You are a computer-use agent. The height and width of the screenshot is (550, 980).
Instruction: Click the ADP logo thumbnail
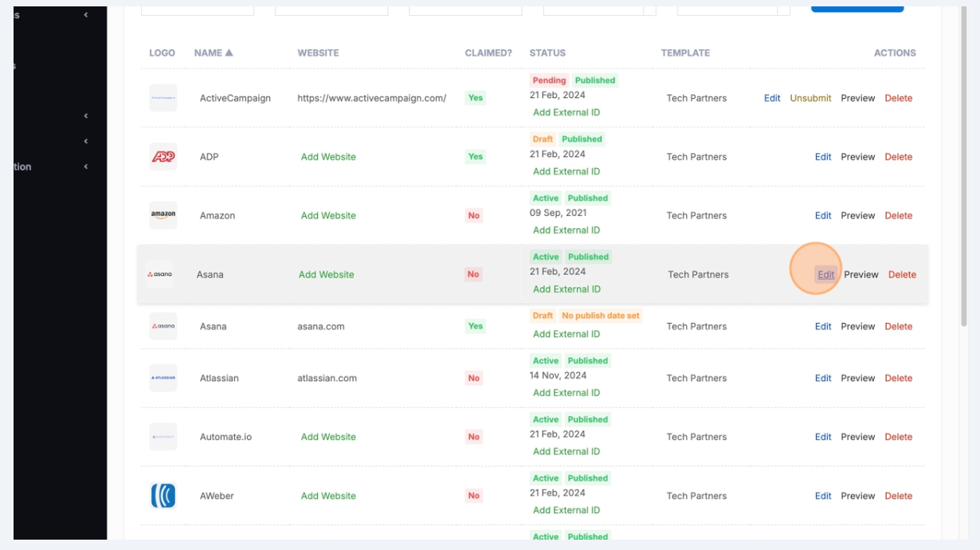click(x=163, y=157)
